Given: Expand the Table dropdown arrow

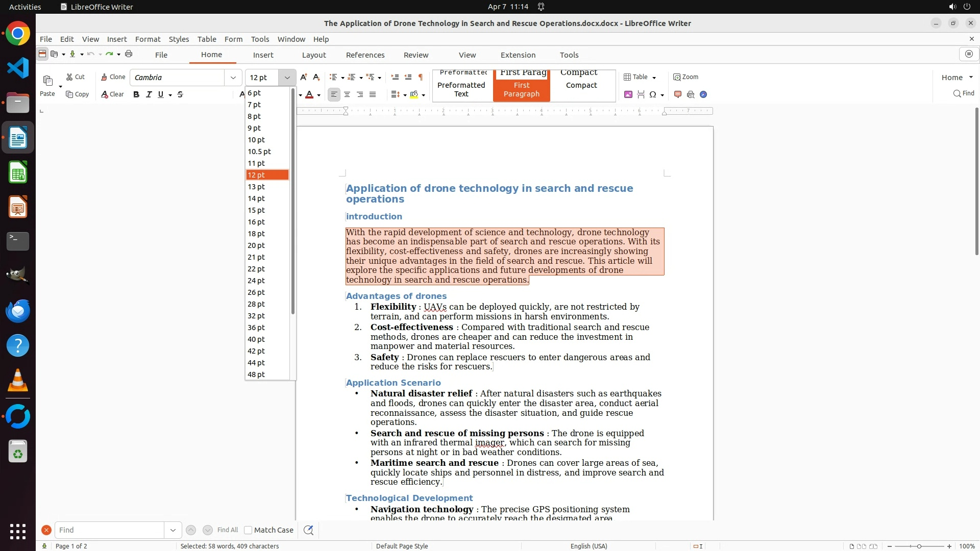Looking at the screenshot, I should [x=654, y=78].
